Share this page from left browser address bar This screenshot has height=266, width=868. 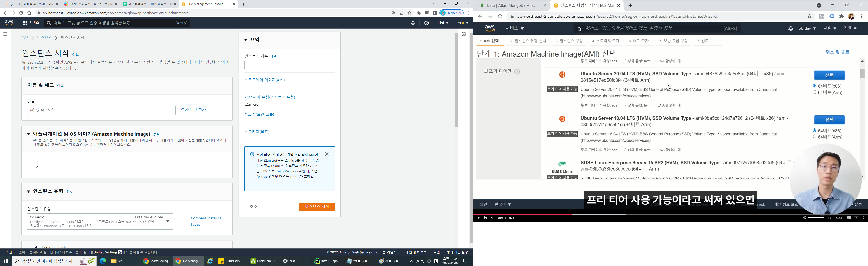401,13
